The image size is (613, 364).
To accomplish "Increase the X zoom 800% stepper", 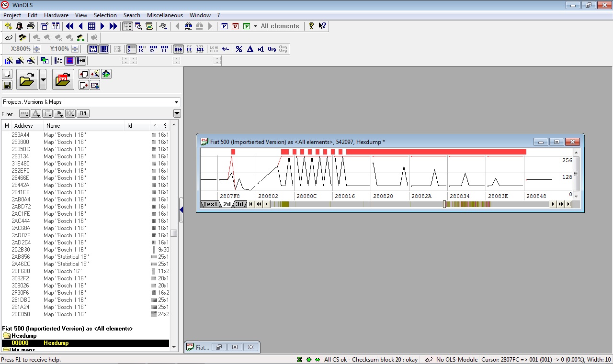I will pyautogui.click(x=37, y=47).
